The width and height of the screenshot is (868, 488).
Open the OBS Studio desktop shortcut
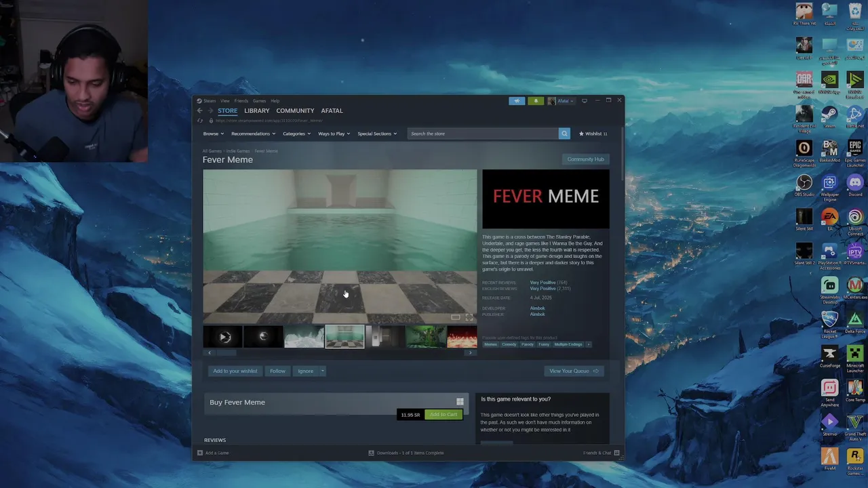tap(804, 186)
